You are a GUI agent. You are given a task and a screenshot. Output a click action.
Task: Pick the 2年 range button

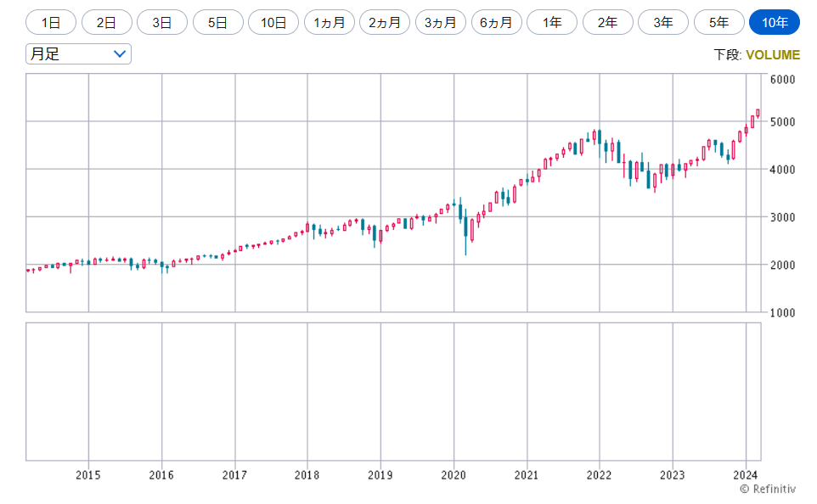pyautogui.click(x=607, y=22)
